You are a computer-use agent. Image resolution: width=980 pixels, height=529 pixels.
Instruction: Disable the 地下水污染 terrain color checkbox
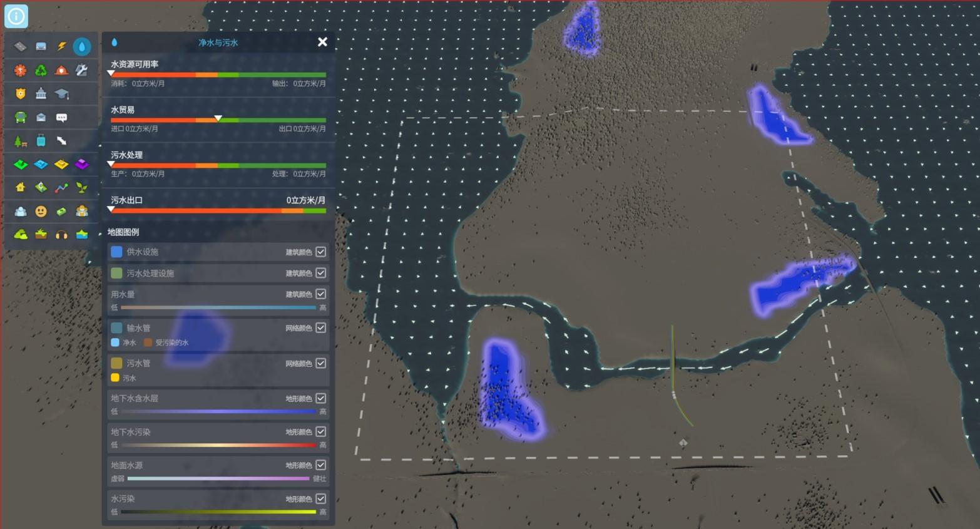click(320, 431)
